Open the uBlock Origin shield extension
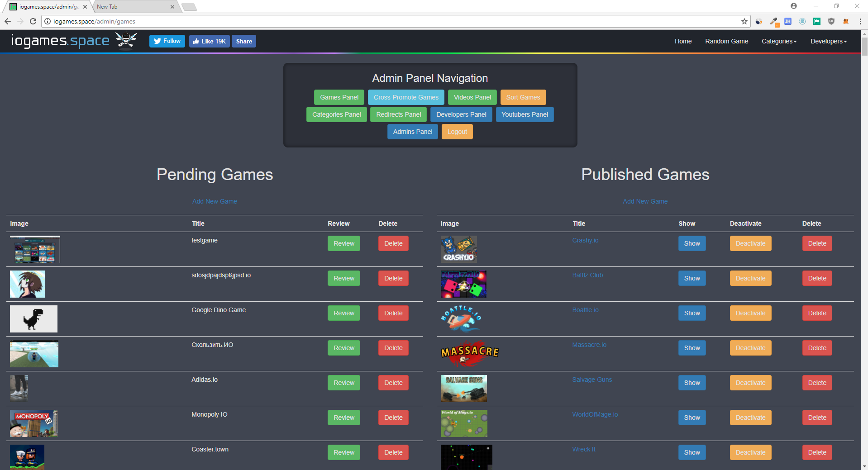This screenshot has height=470, width=868. point(831,21)
